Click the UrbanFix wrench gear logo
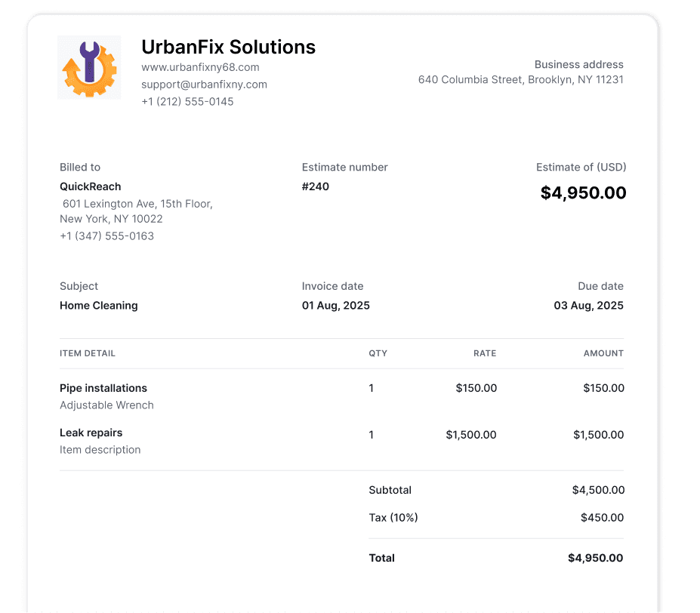This screenshot has width=700, height=613. pyautogui.click(x=89, y=67)
